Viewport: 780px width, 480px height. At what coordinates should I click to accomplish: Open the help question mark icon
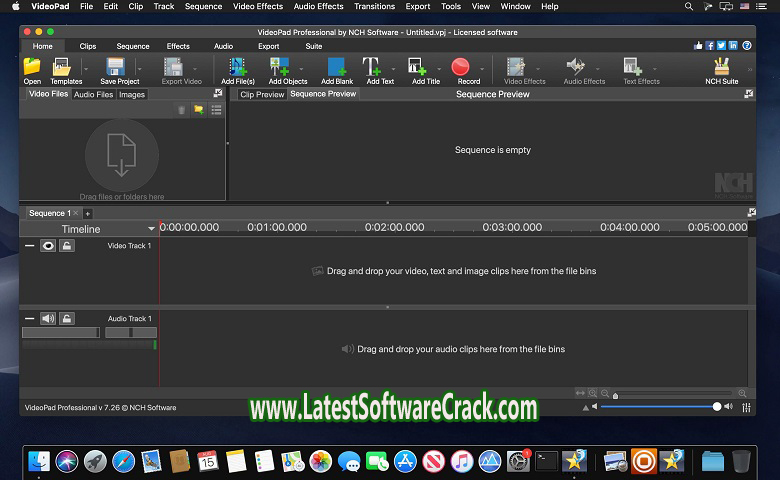click(747, 46)
